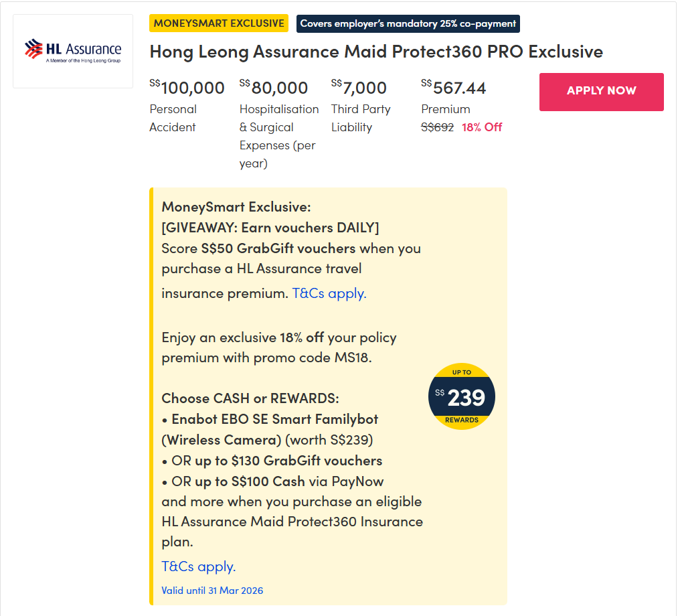
Task: Click the Valid until 31 Mar 2026 text
Action: (212, 591)
